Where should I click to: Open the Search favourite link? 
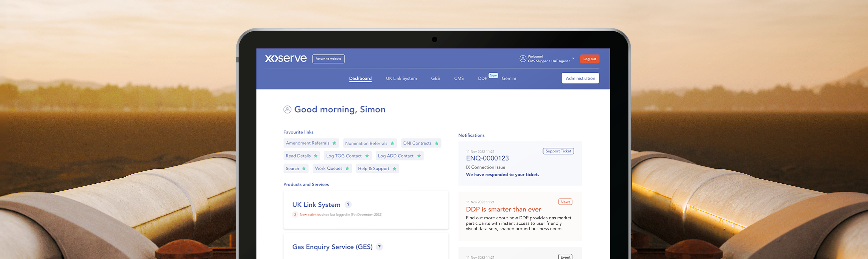tap(292, 168)
